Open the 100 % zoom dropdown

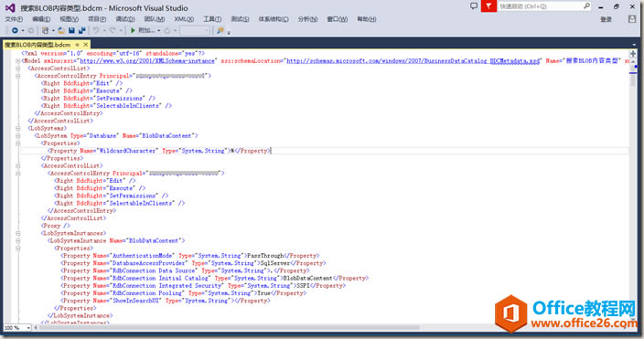tap(17, 328)
